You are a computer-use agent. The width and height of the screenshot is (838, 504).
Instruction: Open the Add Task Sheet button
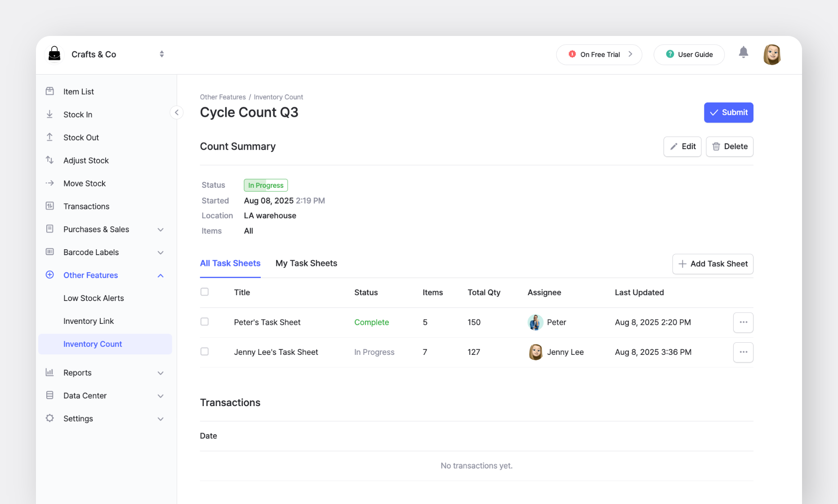pos(713,264)
